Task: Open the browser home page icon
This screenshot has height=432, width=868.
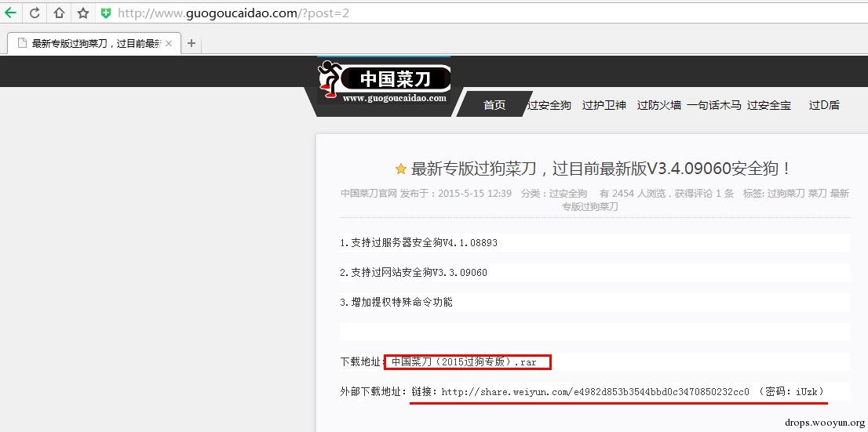Action: coord(59,13)
